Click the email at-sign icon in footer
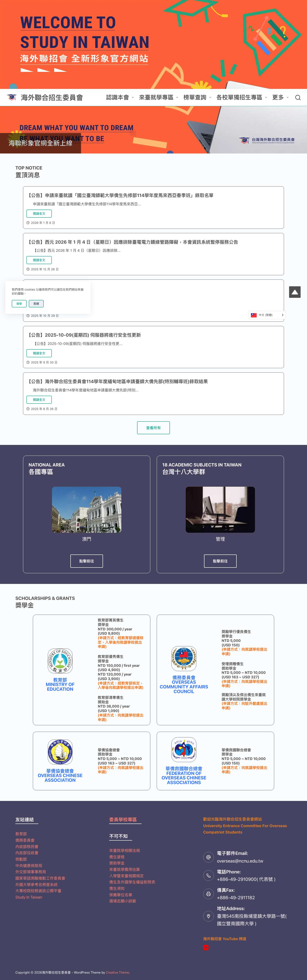The height and width of the screenshot is (980, 307). 209,857
